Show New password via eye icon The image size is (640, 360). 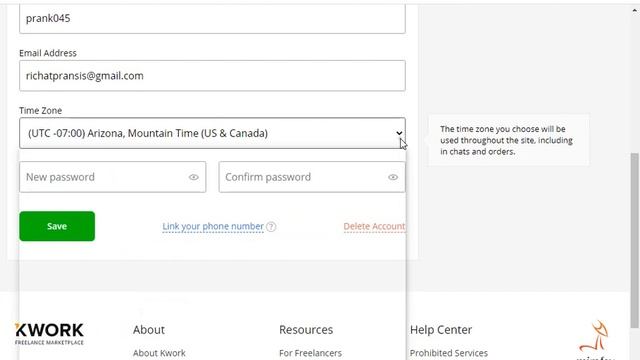click(193, 177)
